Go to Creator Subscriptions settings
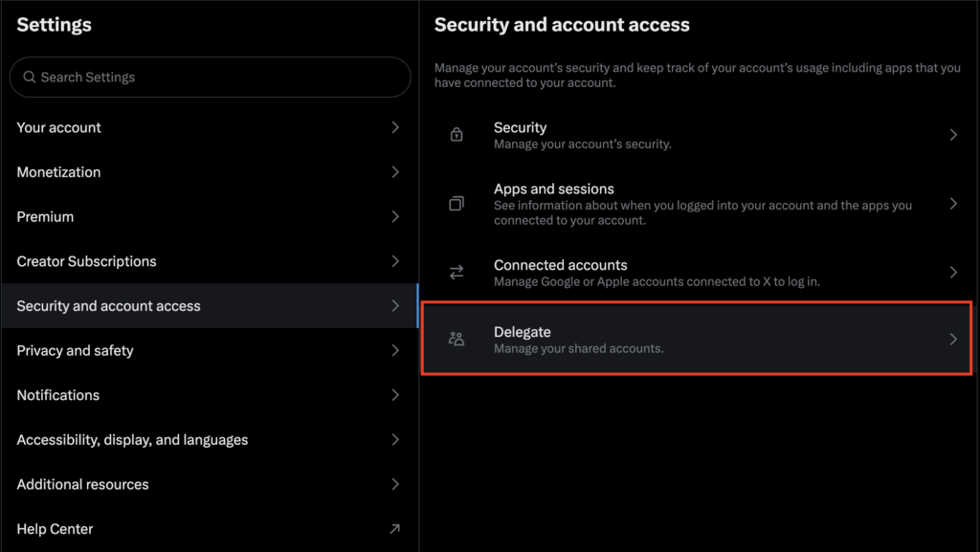The height and width of the screenshot is (552, 980). pyautogui.click(x=87, y=261)
